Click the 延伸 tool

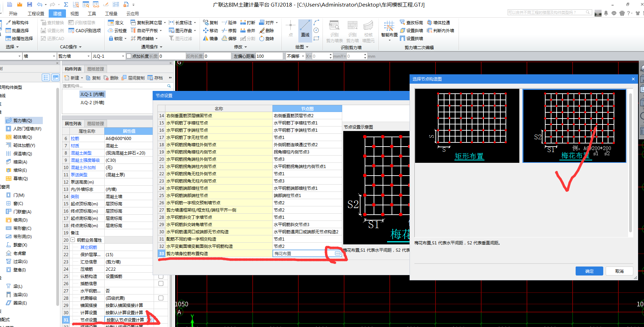click(x=229, y=22)
